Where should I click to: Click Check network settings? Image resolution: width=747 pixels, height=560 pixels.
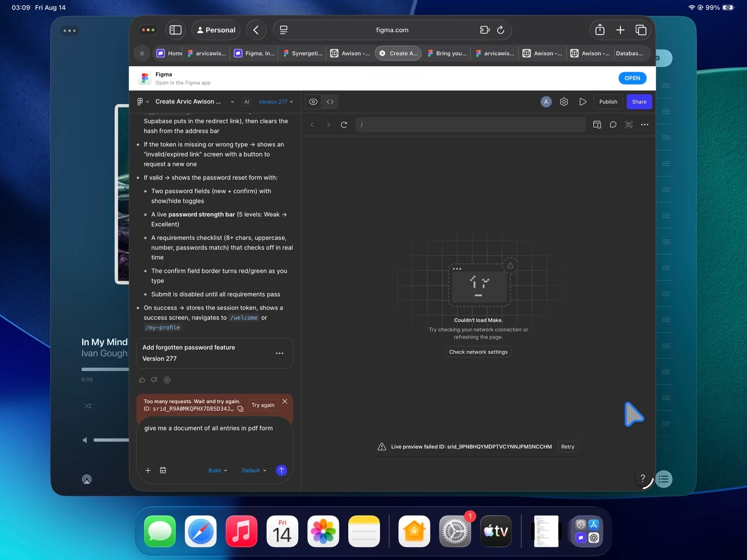(478, 352)
